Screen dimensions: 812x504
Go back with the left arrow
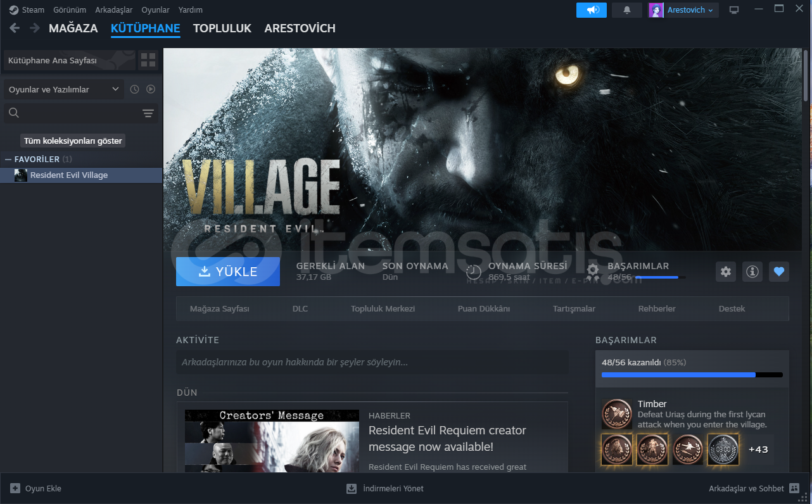(15, 28)
